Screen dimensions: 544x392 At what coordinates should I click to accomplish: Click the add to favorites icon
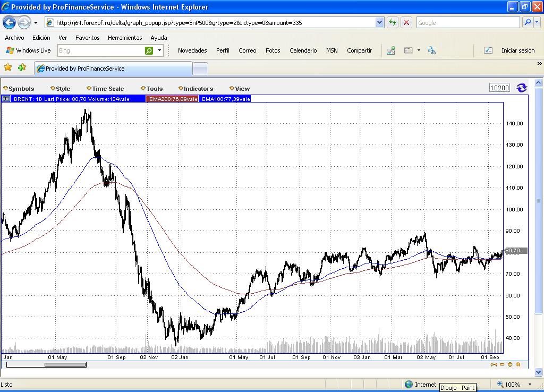(x=22, y=67)
